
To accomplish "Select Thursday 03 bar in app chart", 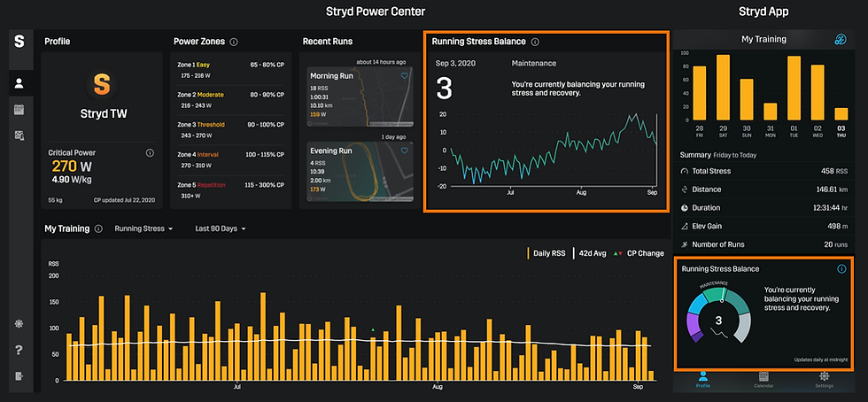I will (841, 114).
